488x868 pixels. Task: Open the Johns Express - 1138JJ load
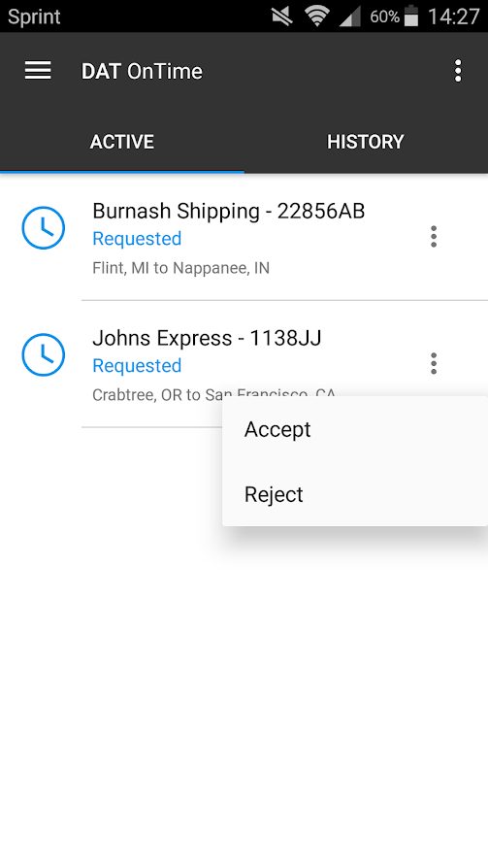coord(207,338)
